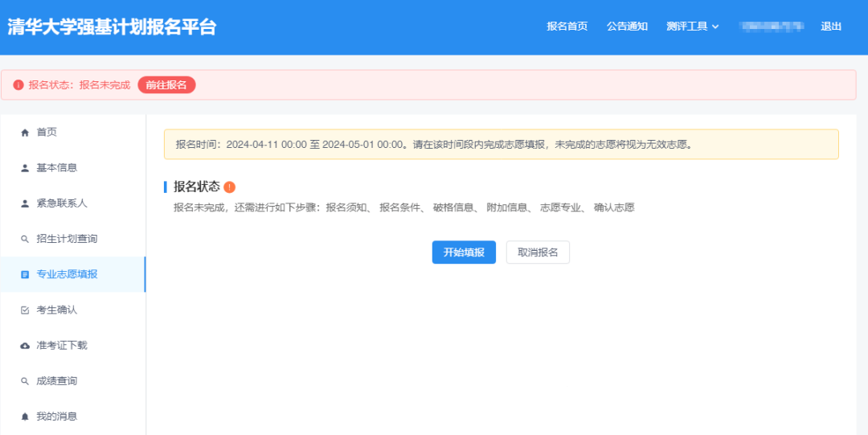868x435 pixels.
Task: Click the 清华大学强基计划报名平台 site title
Action: tap(112, 27)
